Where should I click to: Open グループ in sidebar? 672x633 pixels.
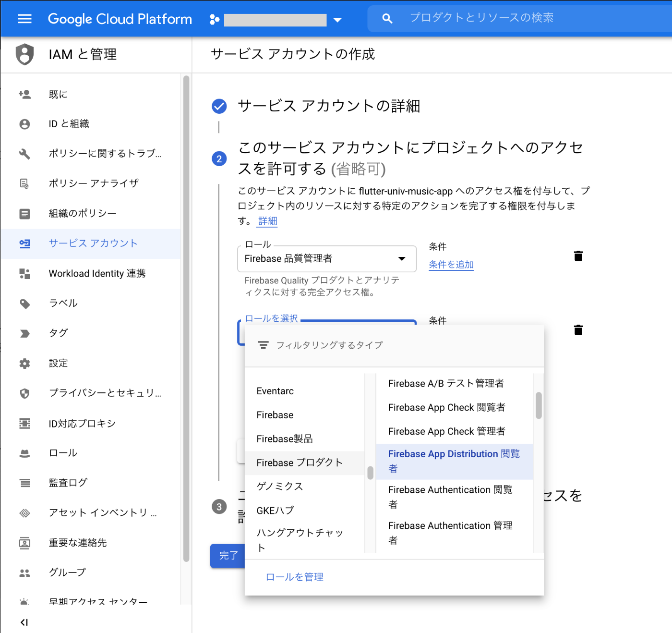91,573
